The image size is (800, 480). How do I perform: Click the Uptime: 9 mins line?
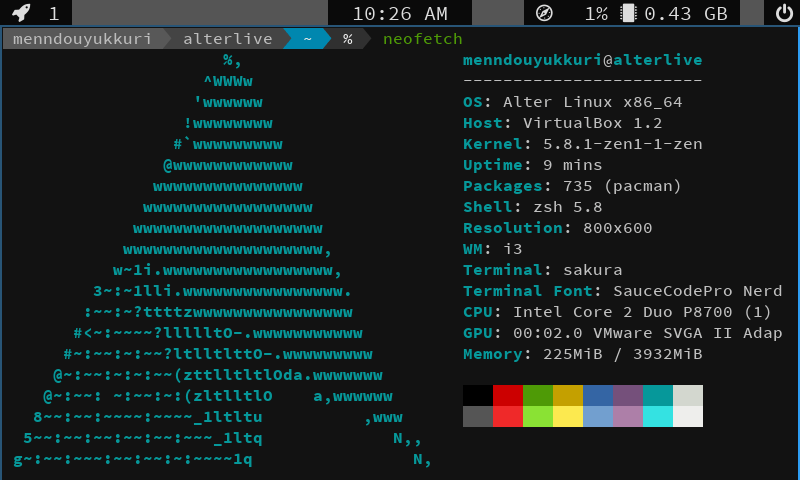click(533, 165)
